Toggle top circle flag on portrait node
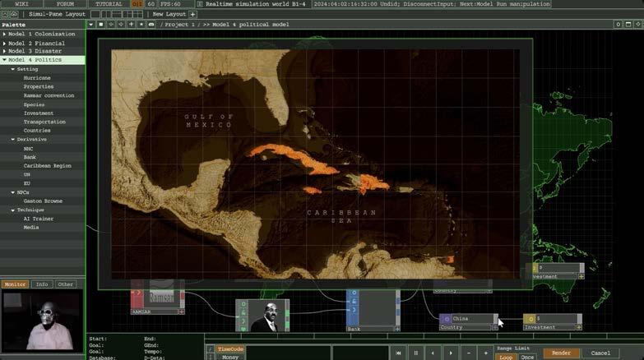Viewport: 644px width, 360px height. coord(243,304)
